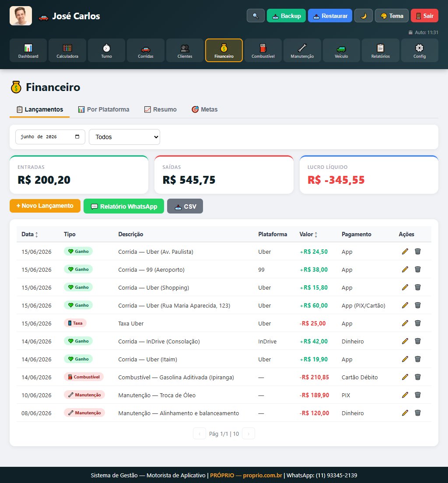Edit the InDrive Consolação entry
The width and height of the screenshot is (448, 483).
405,341
